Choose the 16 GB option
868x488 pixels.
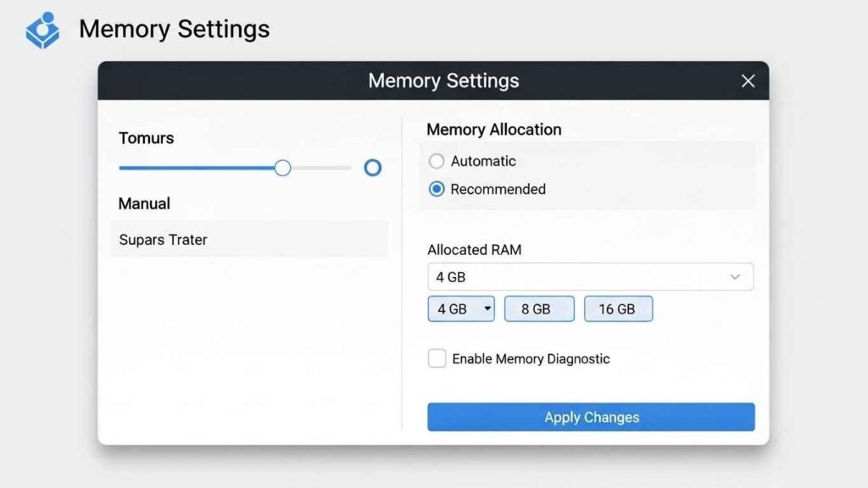click(x=618, y=309)
